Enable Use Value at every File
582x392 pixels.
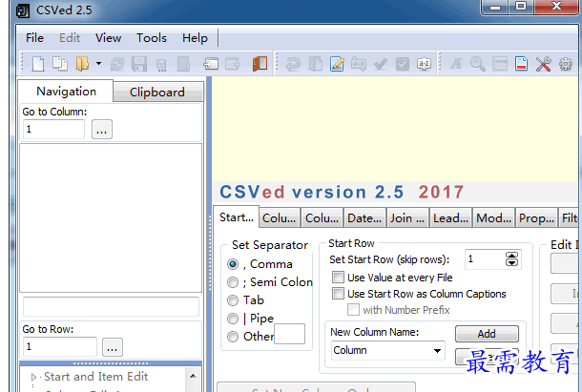338,277
